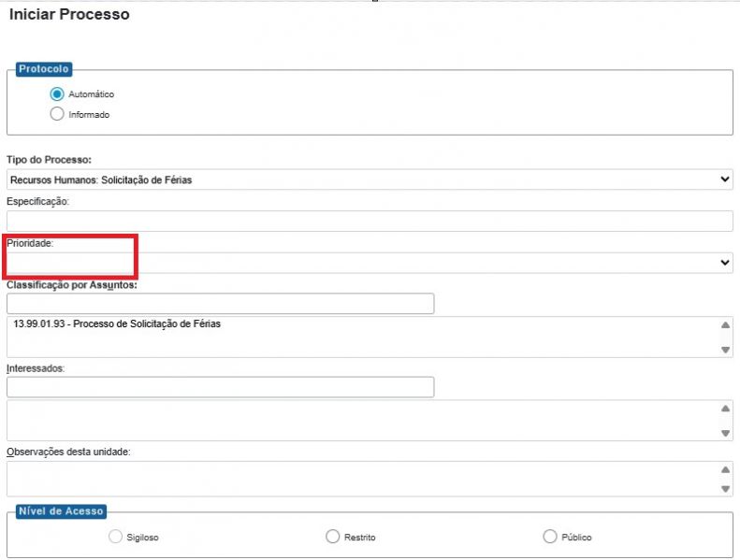
Task: Select the Automático protocol radio button
Action: [57, 94]
